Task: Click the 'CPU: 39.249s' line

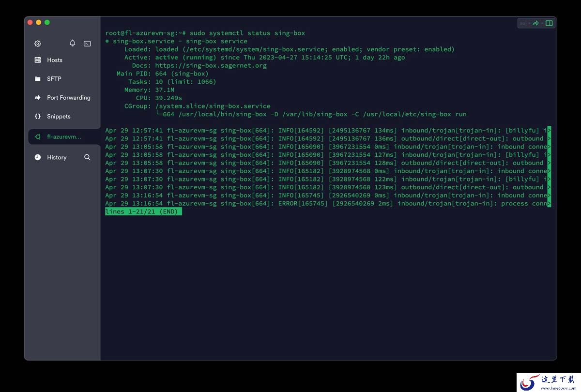Action: (x=159, y=98)
